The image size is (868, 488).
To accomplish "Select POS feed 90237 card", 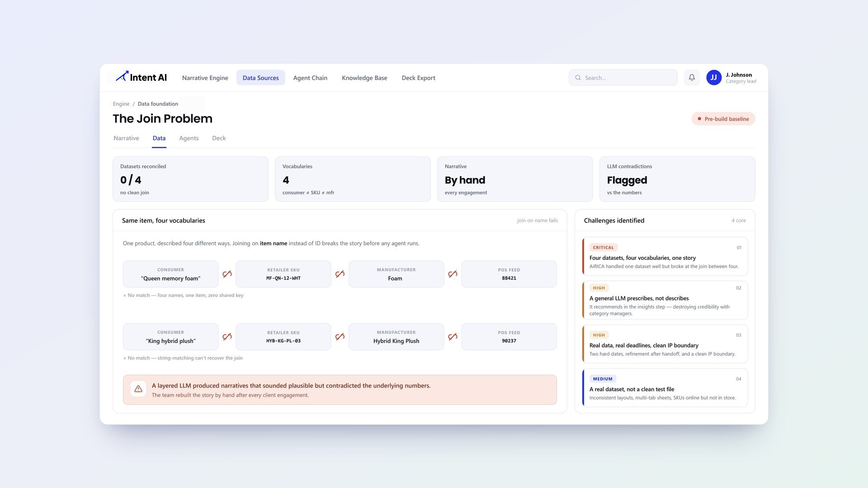I will pos(509,337).
